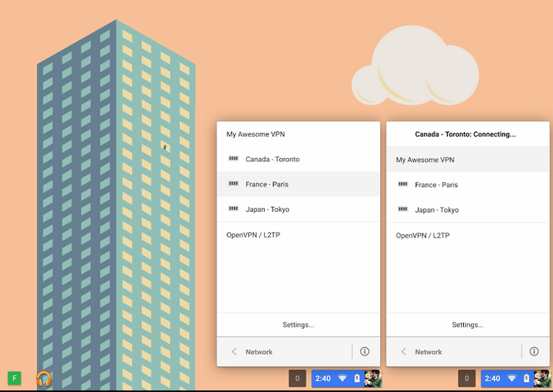Click battery icon in the right status tray
Screen dimensions: 553x392
[526, 379]
